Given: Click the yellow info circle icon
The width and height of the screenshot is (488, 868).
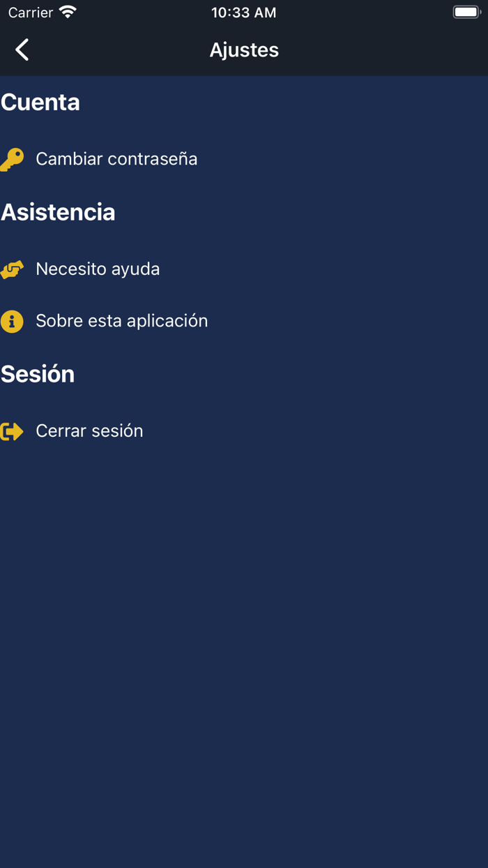Looking at the screenshot, I should (12, 321).
